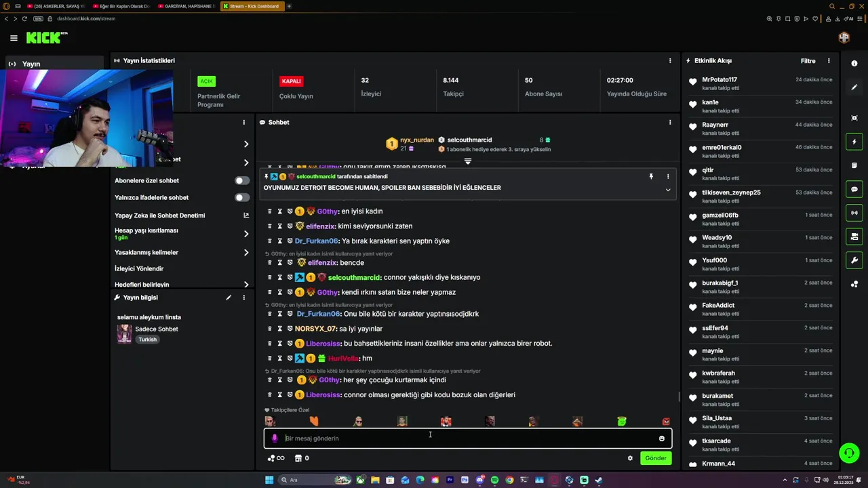This screenshot has height=488, width=868.
Task: Click the AÇIK Partnerlik Gelir Programı badge
Action: (207, 81)
